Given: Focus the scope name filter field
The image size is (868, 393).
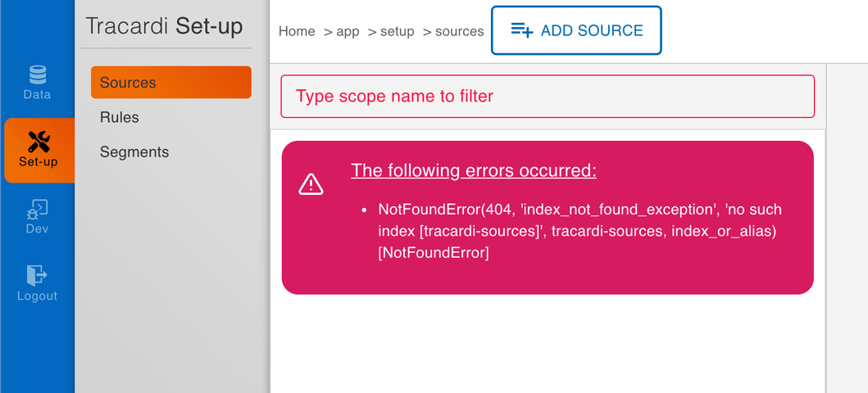Looking at the screenshot, I should 548,96.
